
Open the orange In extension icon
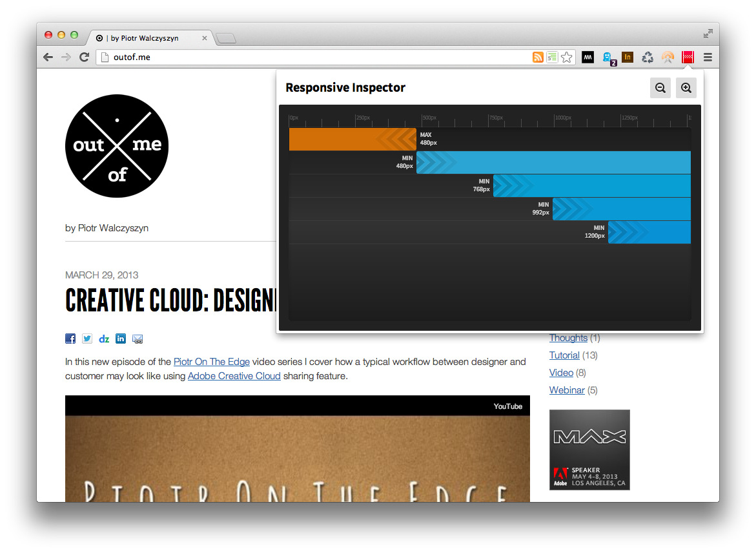pos(628,57)
